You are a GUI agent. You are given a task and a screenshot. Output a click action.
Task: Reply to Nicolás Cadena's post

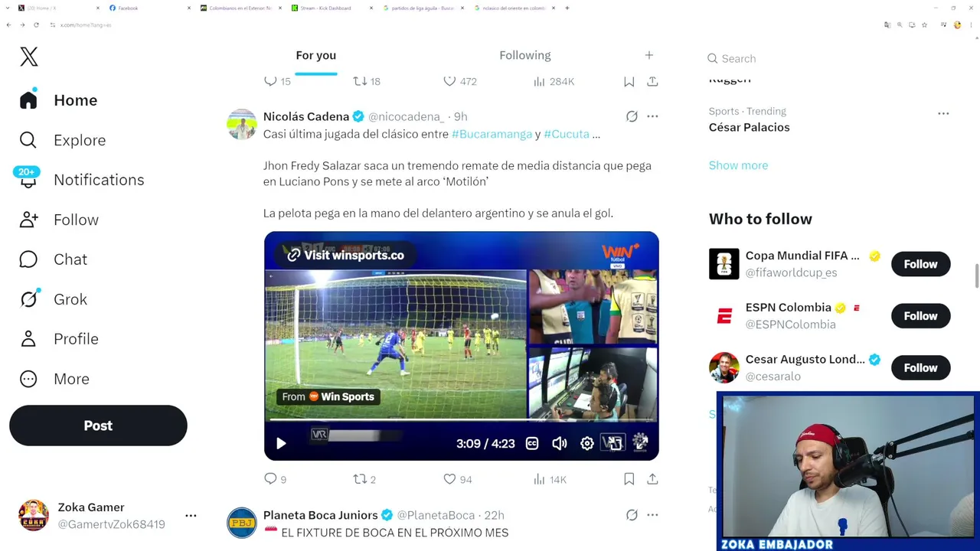(275, 479)
